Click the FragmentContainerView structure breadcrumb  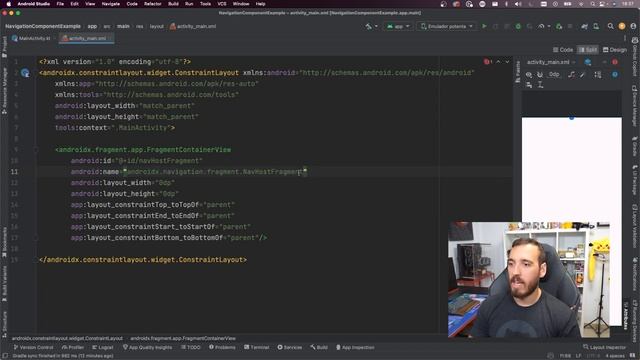(183, 338)
